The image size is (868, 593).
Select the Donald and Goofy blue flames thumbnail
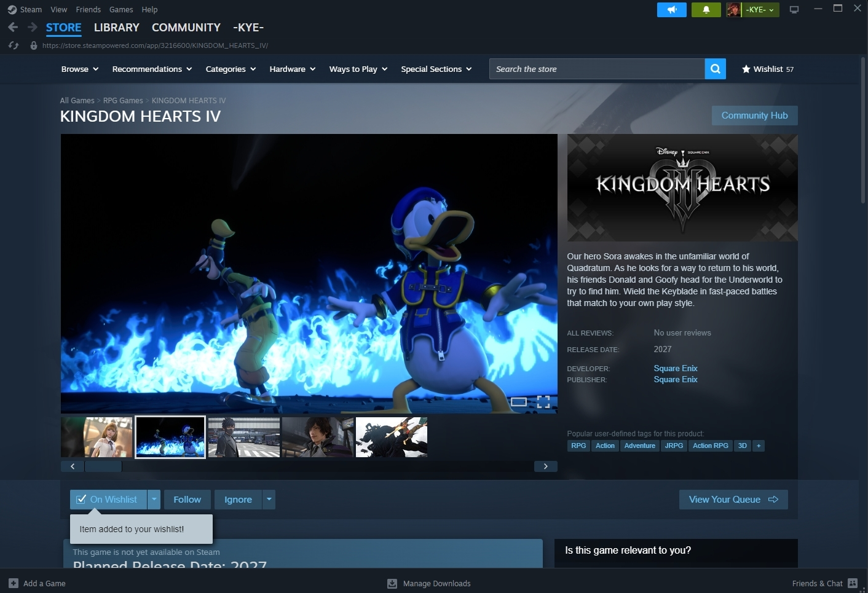tap(170, 437)
